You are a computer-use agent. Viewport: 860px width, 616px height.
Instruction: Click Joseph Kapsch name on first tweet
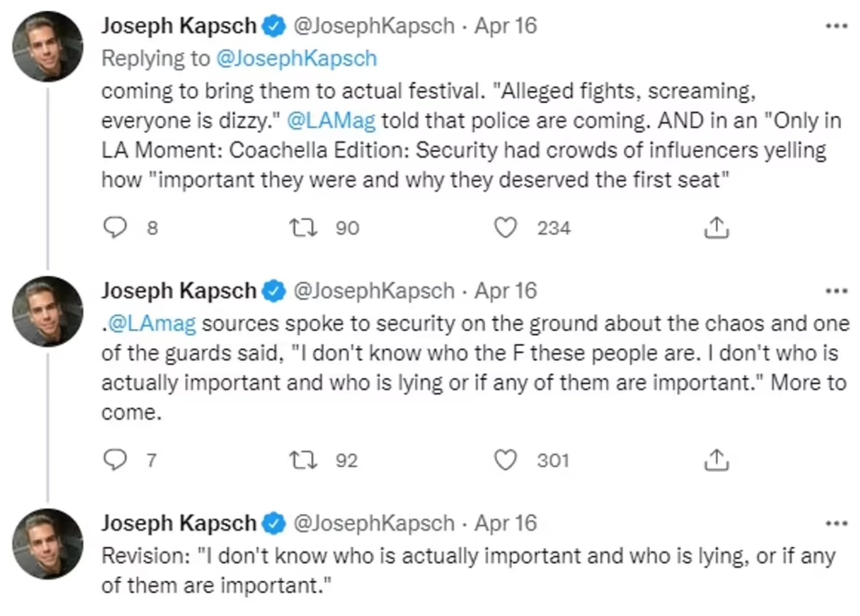pos(179,26)
